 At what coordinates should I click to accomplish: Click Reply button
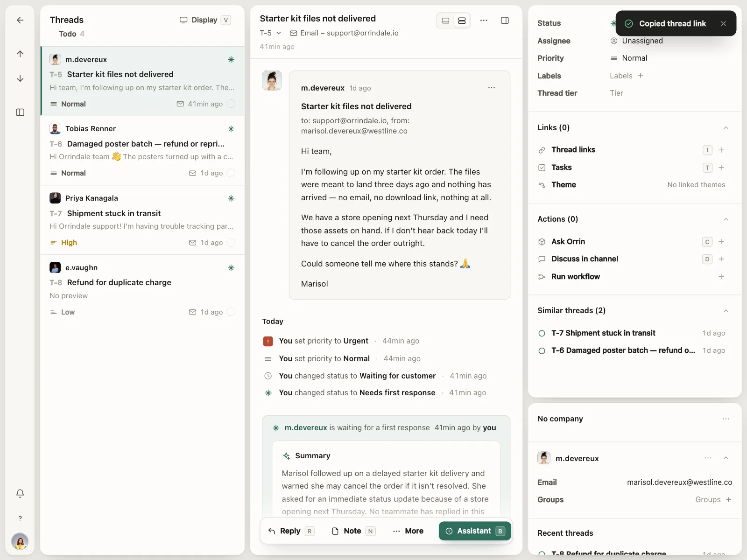291,531
